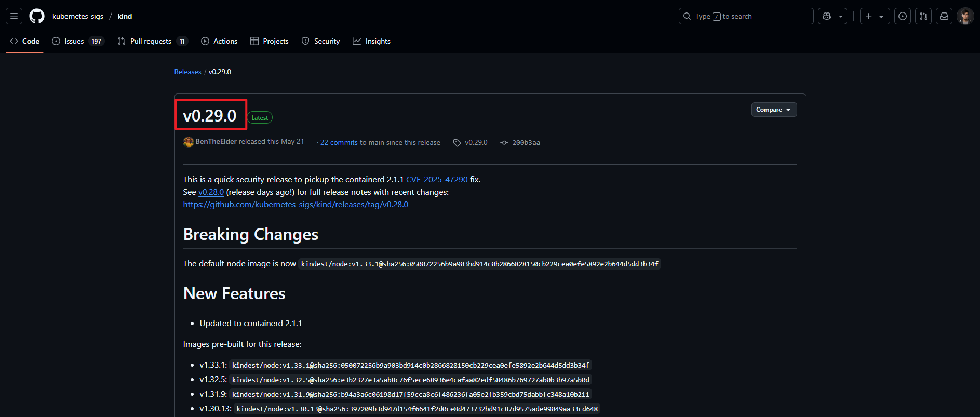Click the Pull requests count badge 11
The width and height of the screenshot is (980, 417).
pos(182,41)
